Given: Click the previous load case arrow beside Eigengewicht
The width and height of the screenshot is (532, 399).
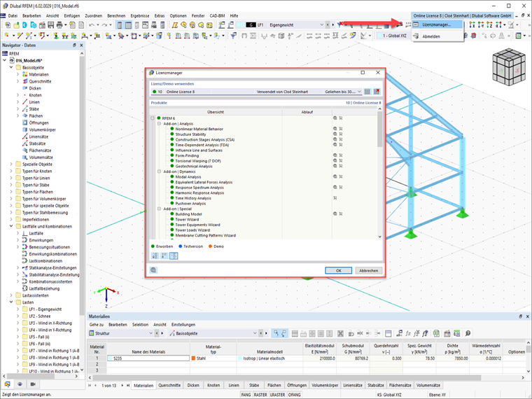Looking at the screenshot, I should click(x=328, y=24).
